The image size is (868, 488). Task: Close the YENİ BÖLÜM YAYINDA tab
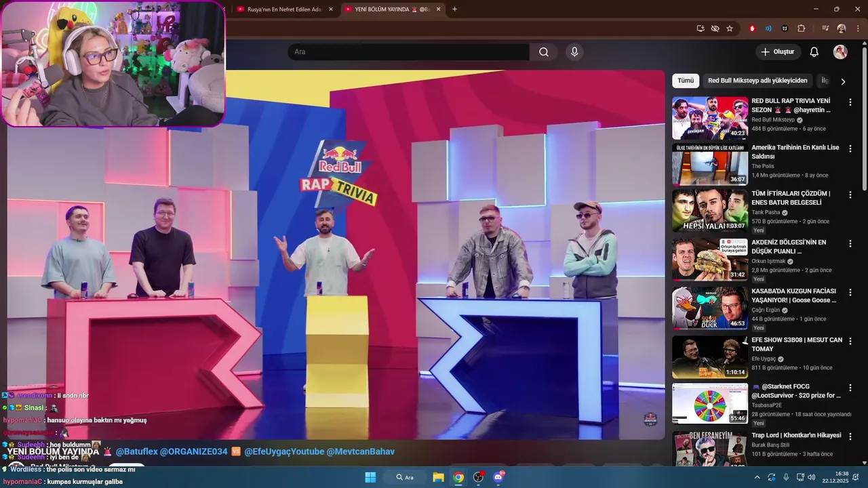438,9
